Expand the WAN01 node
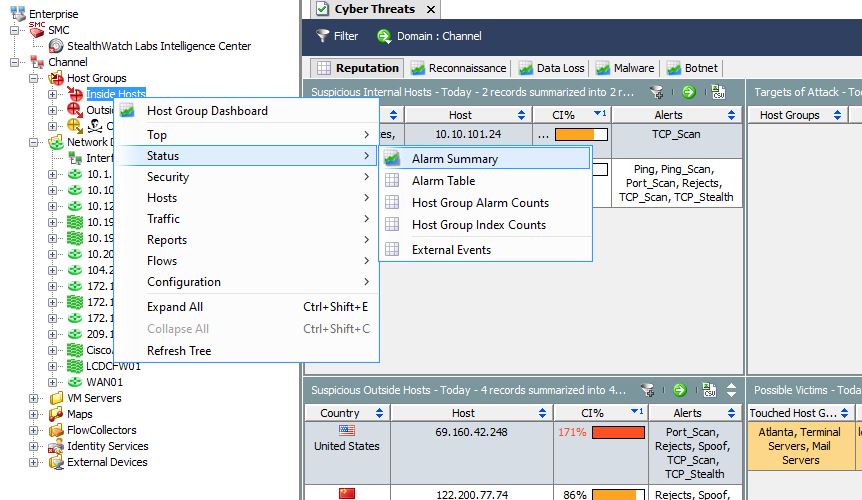This screenshot has width=862, height=500. pos(52,382)
